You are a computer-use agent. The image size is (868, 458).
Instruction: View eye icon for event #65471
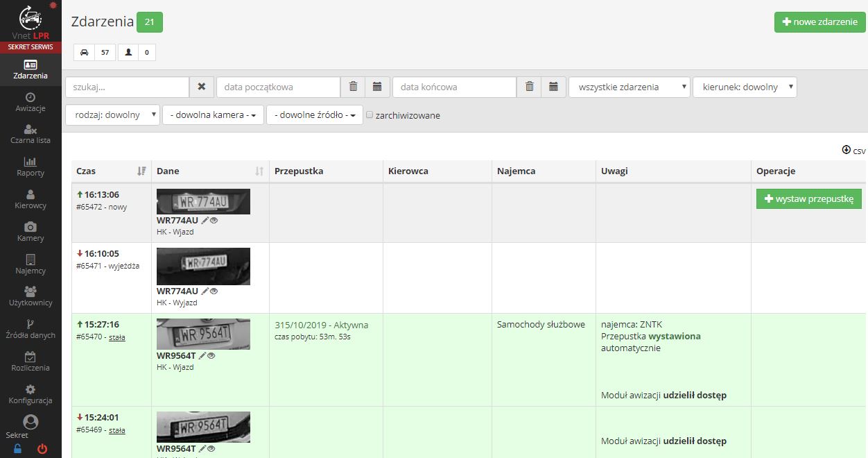click(x=214, y=291)
